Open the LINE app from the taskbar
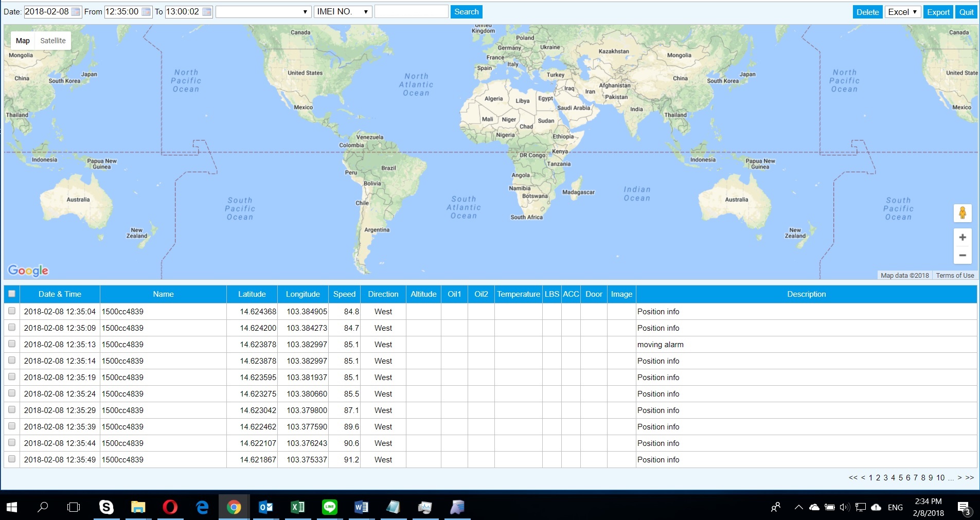 [x=330, y=507]
